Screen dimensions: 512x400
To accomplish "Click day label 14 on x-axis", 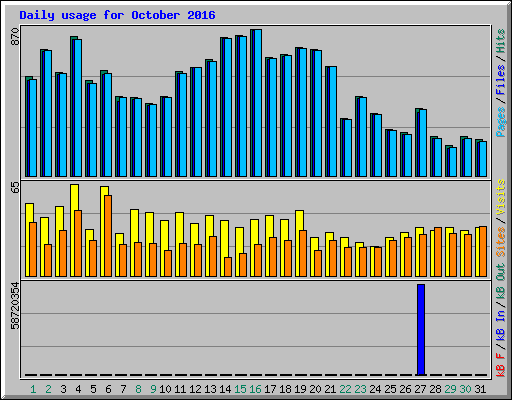I will [x=225, y=389].
